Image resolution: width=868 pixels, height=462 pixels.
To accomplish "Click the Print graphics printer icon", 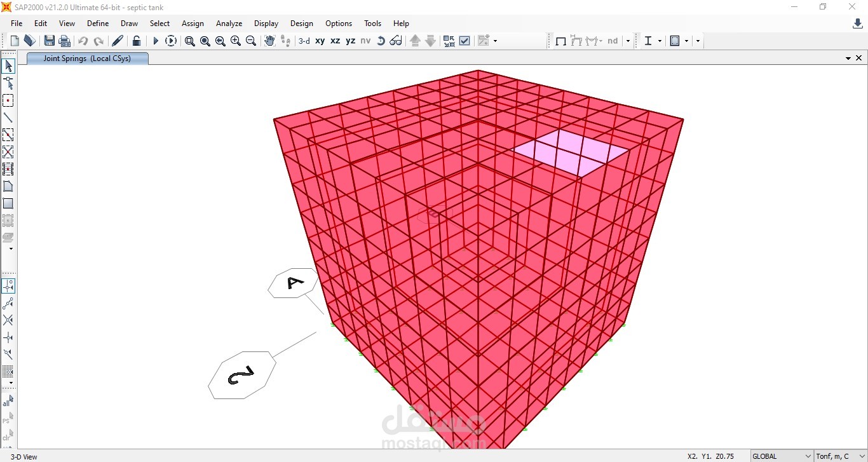I will (64, 41).
